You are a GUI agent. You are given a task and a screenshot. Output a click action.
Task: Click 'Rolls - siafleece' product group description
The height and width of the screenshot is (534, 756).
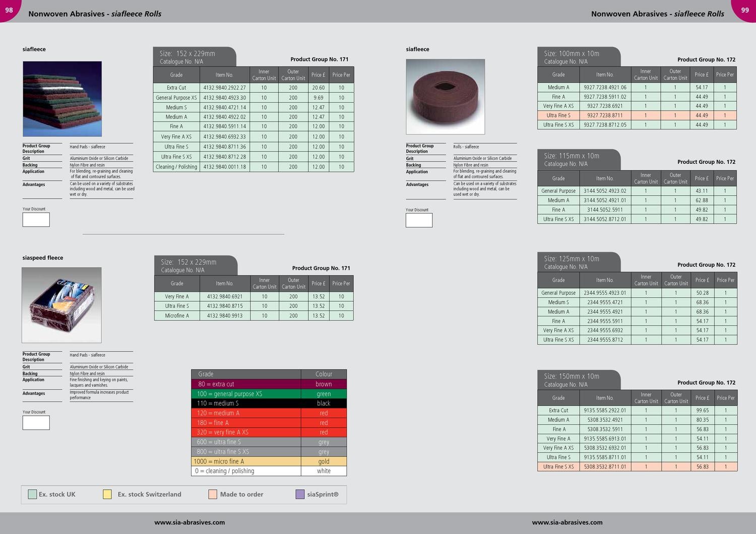point(466,147)
